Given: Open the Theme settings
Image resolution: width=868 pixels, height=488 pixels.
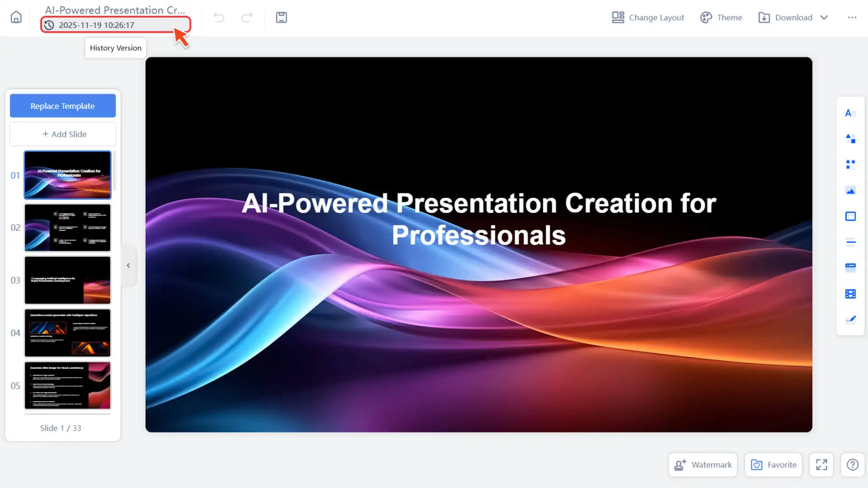Looking at the screenshot, I should point(721,17).
